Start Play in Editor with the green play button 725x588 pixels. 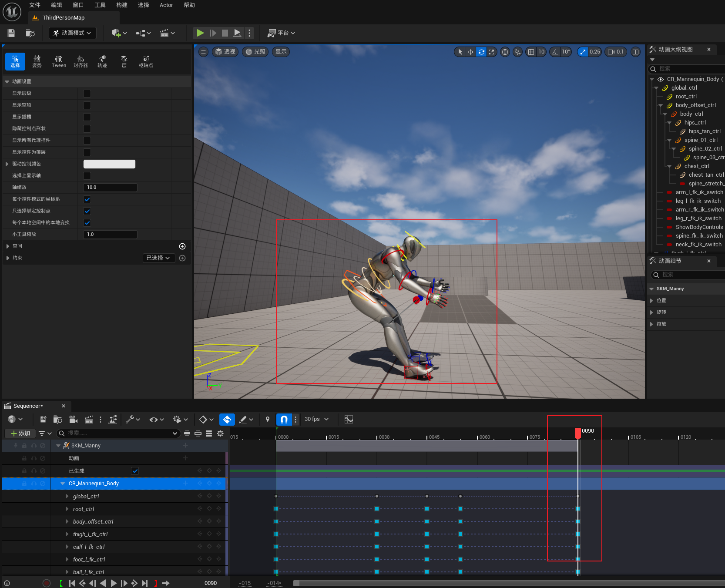tap(200, 33)
